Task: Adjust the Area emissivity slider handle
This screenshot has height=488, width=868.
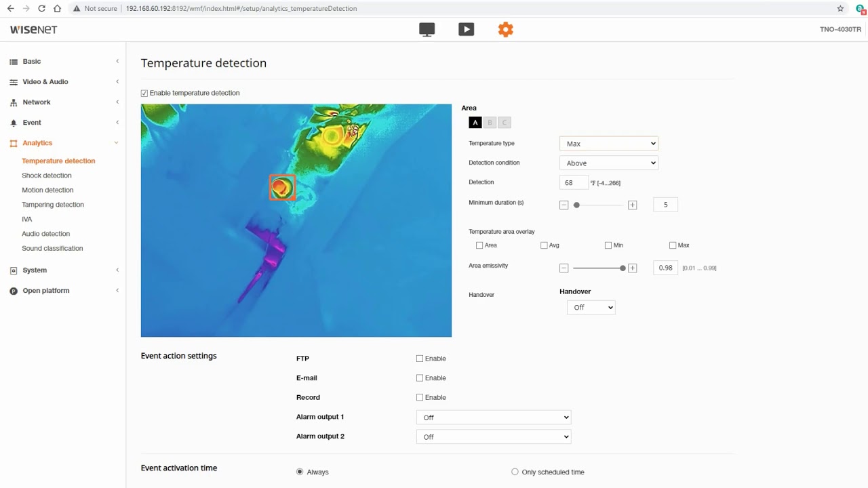Action: (623, 268)
